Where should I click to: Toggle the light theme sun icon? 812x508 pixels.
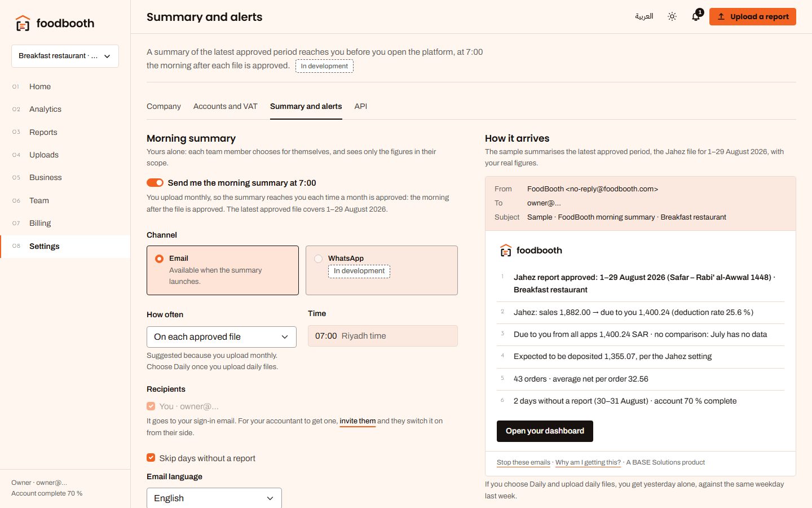click(672, 16)
